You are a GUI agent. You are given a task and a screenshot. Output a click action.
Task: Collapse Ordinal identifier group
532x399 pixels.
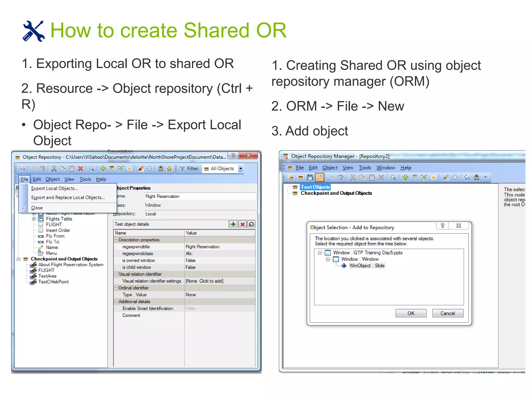(x=116, y=288)
